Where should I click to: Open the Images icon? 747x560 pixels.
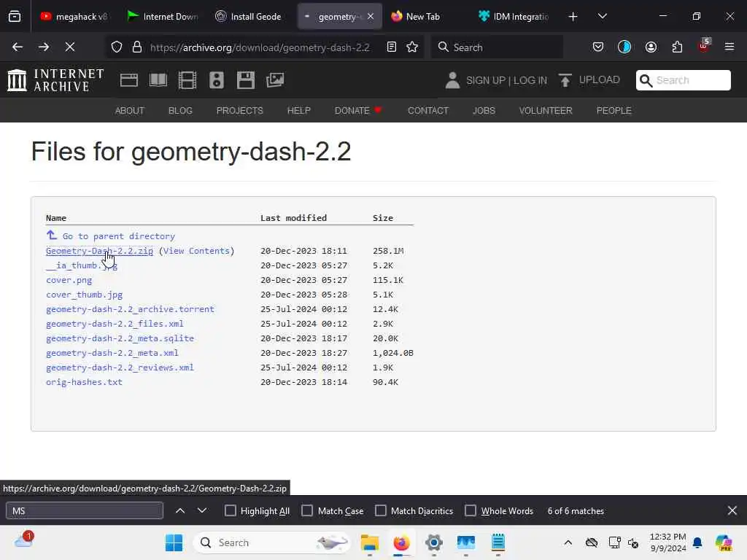click(x=275, y=80)
